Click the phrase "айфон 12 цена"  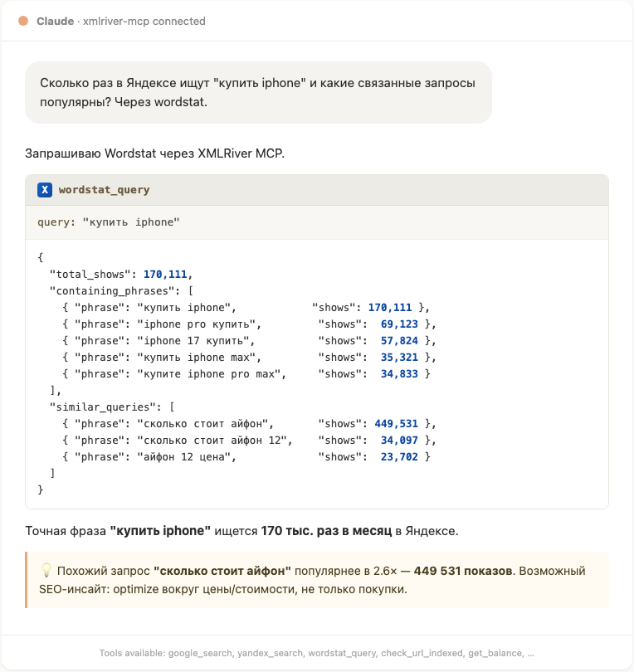coord(184,457)
